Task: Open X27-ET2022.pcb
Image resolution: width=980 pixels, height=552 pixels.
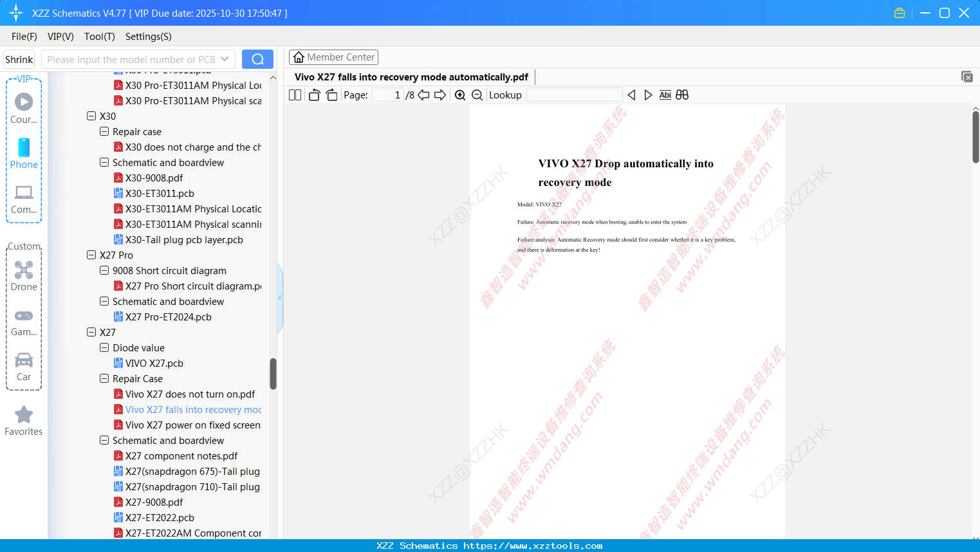Action: 154,518
